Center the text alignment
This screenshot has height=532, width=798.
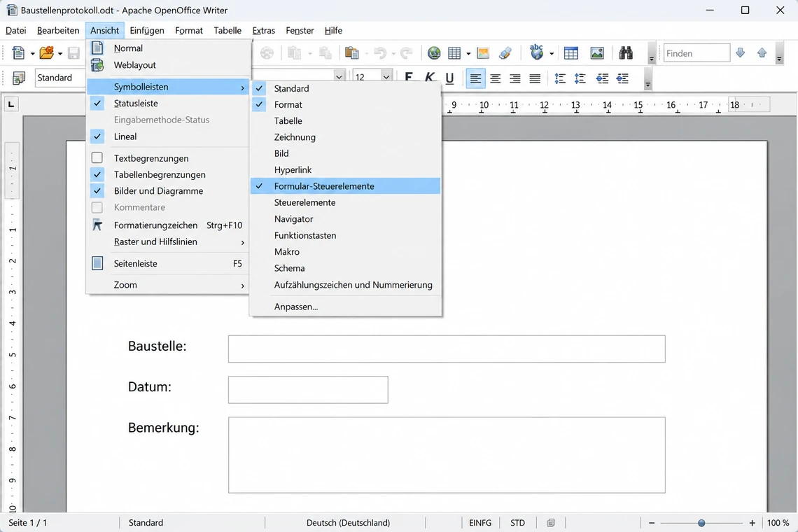(x=495, y=78)
